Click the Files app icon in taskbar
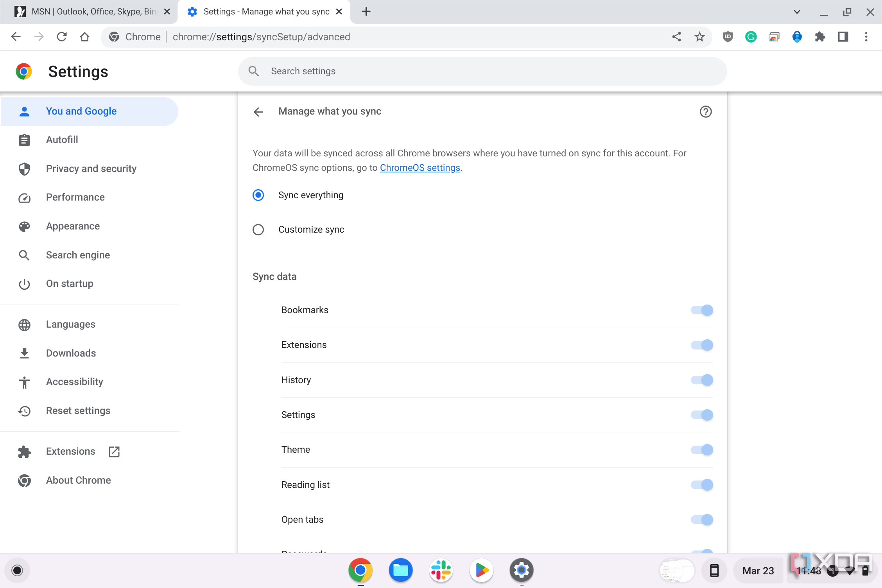 400,570
